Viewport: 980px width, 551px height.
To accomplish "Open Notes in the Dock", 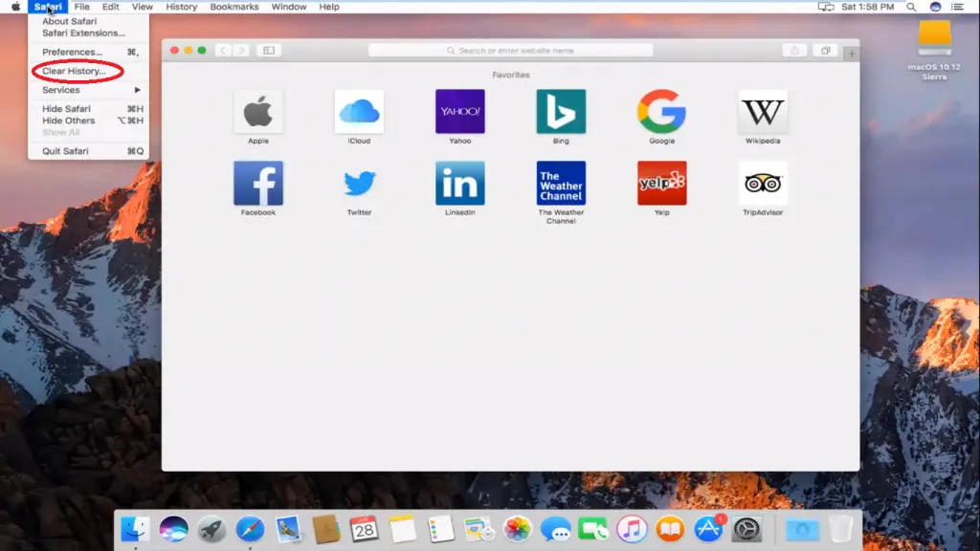I will tap(403, 530).
